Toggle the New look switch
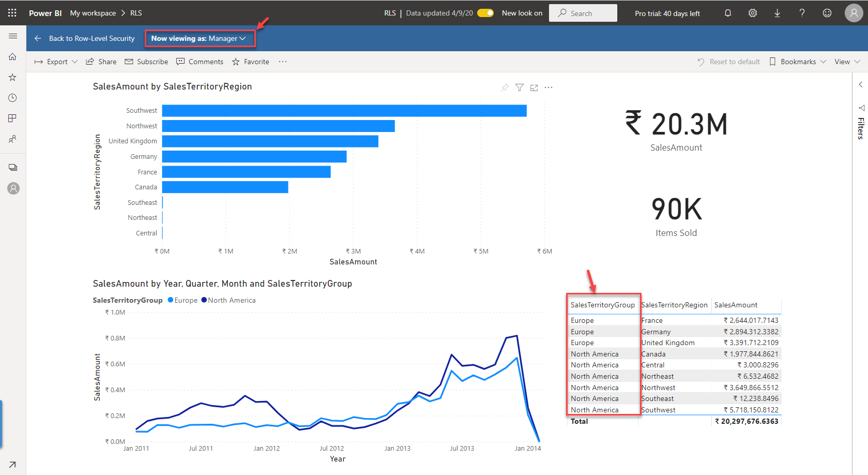868x475 pixels. click(x=485, y=13)
